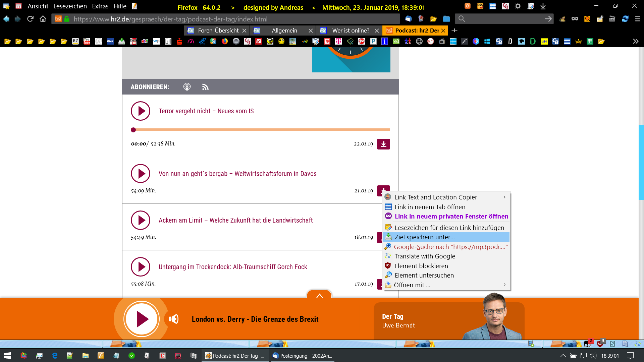644x362 pixels.
Task: Click the RSS feed subscribe icon
Action: [205, 87]
